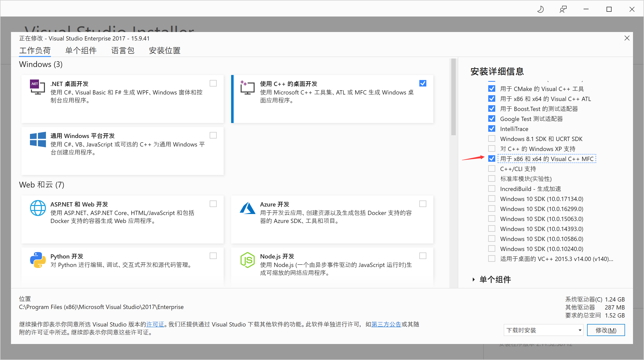This screenshot has height=360, width=644.
Task: Uncheck 用于 x86 和 x64 的 Visual C++ MFC
Action: click(491, 159)
